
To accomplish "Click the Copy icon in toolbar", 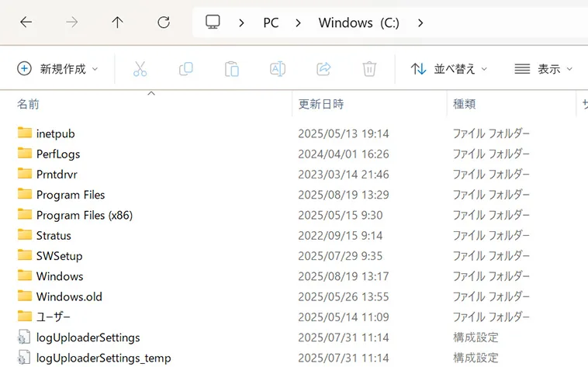I will point(185,69).
